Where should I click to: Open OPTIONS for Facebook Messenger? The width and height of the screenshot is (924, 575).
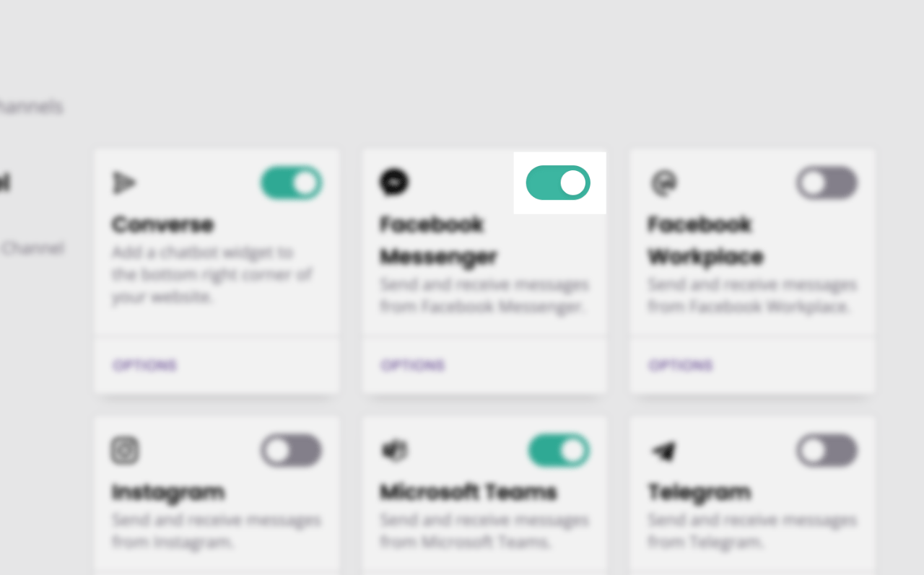(413, 365)
